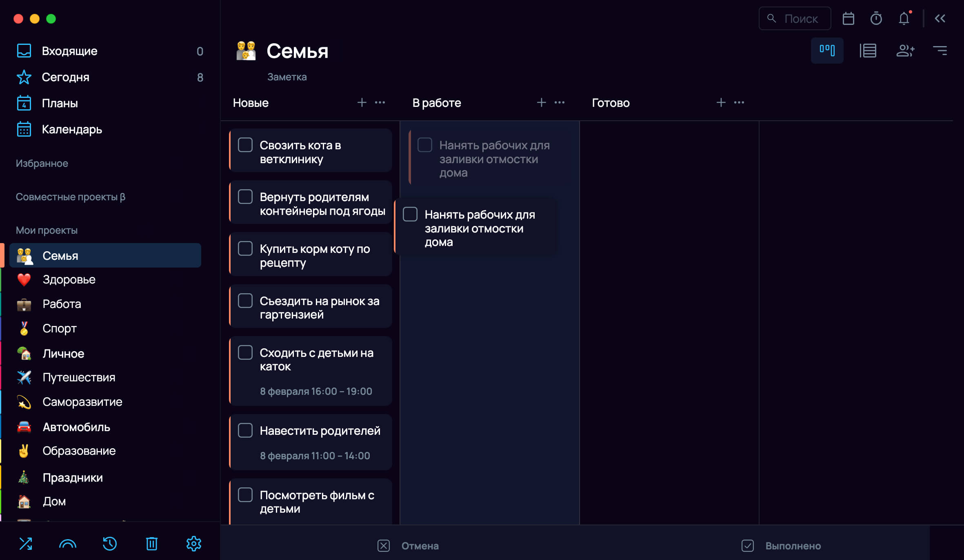Open the calendar icon in top bar
This screenshot has height=560, width=964.
pyautogui.click(x=848, y=19)
